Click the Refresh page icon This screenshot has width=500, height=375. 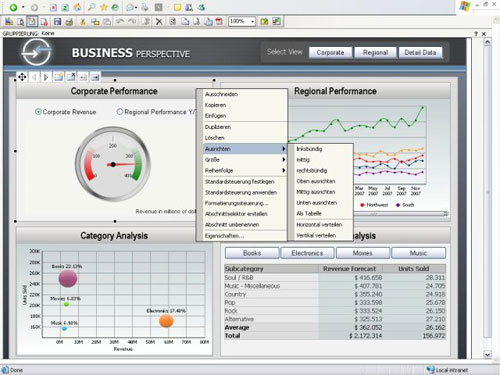point(65,7)
